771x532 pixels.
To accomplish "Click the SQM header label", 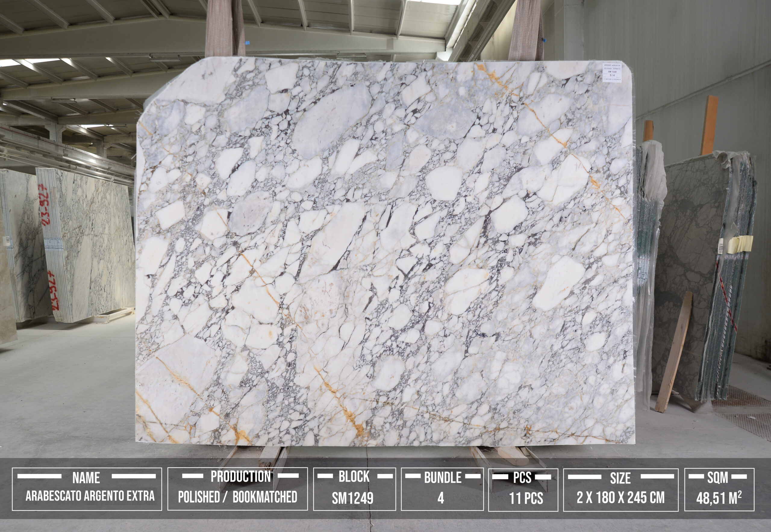I will pos(718,478).
